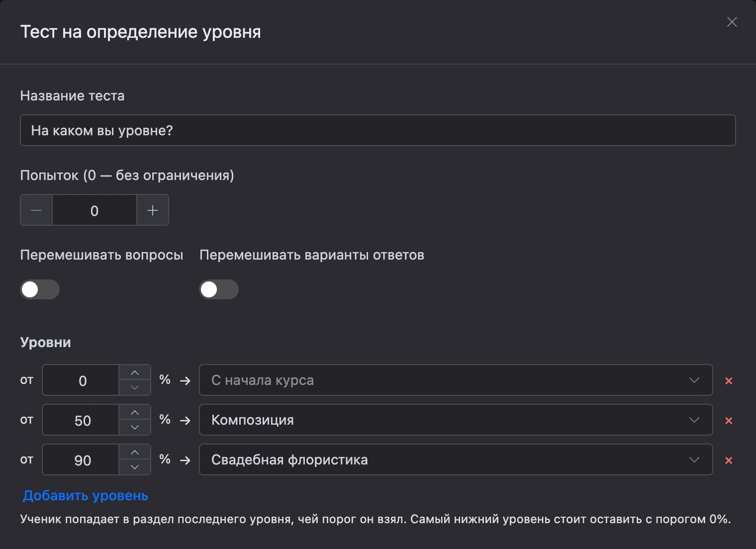Focus the attempts number field

coord(94,210)
